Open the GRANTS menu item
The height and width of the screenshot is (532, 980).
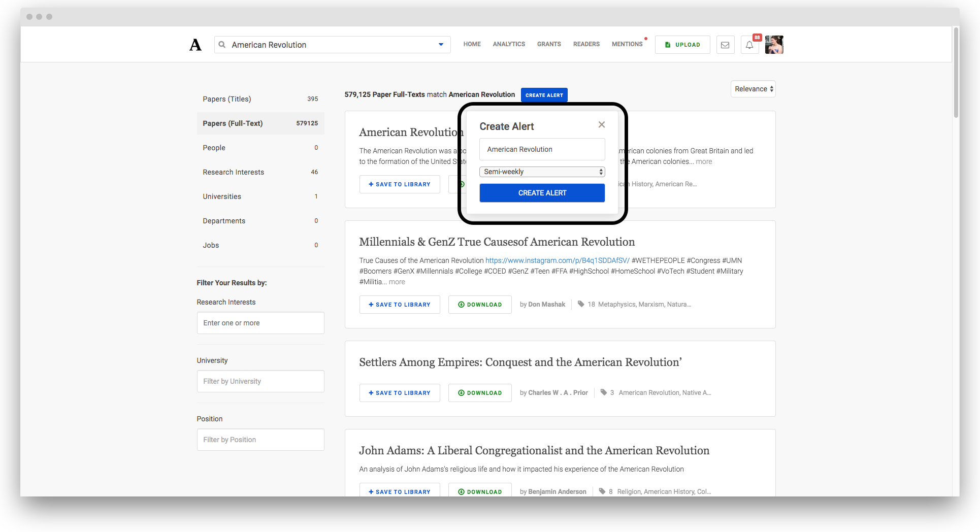click(549, 44)
